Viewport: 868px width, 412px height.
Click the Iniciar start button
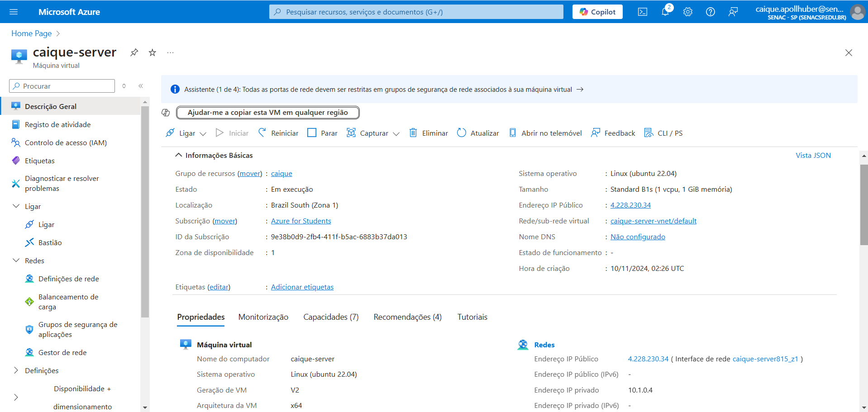pyautogui.click(x=232, y=133)
